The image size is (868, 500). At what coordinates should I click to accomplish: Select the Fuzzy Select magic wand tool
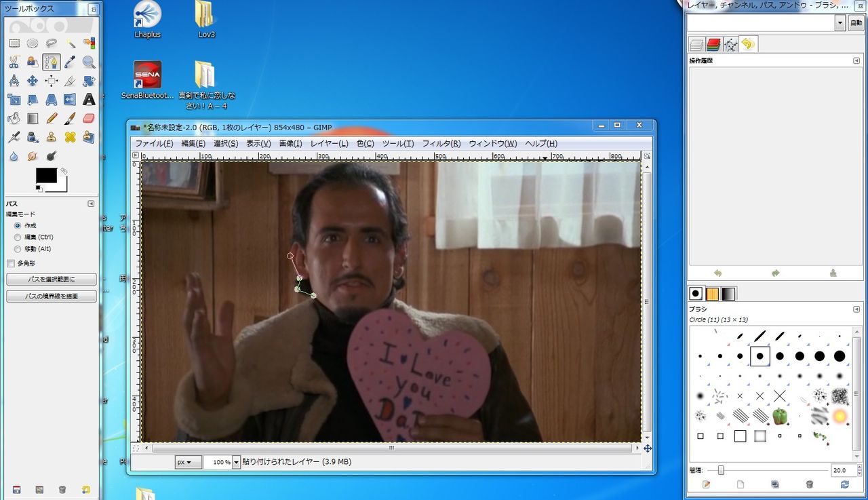tap(70, 43)
